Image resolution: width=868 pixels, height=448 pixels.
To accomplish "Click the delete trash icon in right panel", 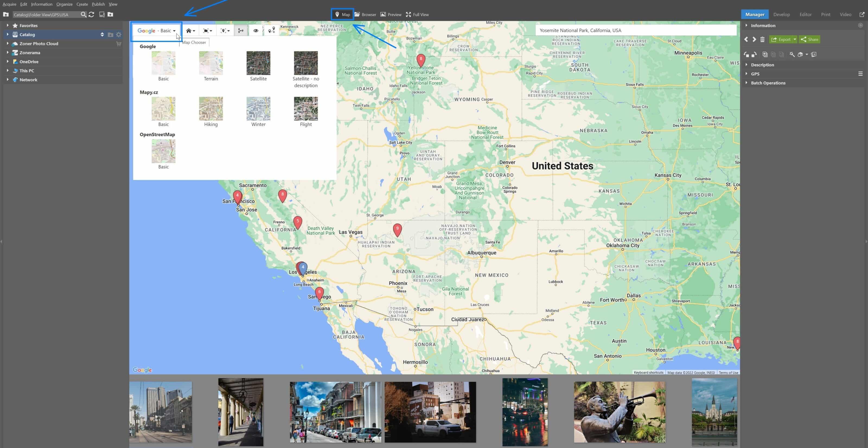I will click(x=762, y=39).
